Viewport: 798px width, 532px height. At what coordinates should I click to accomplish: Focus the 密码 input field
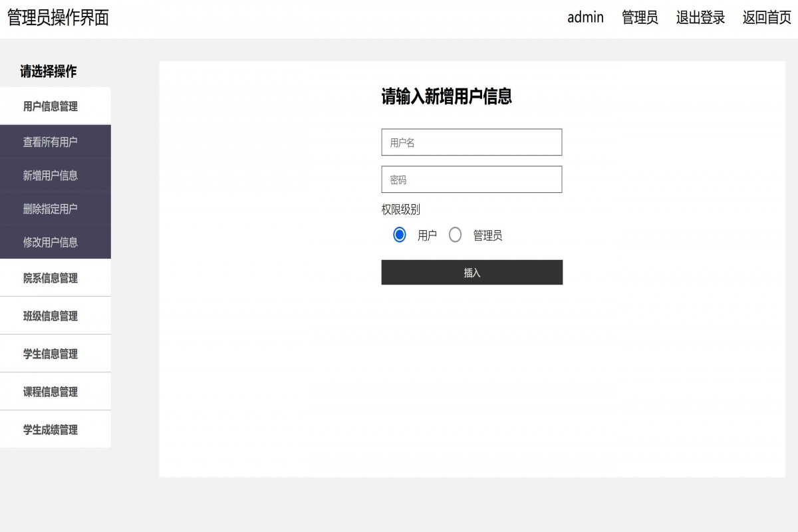[x=471, y=179]
